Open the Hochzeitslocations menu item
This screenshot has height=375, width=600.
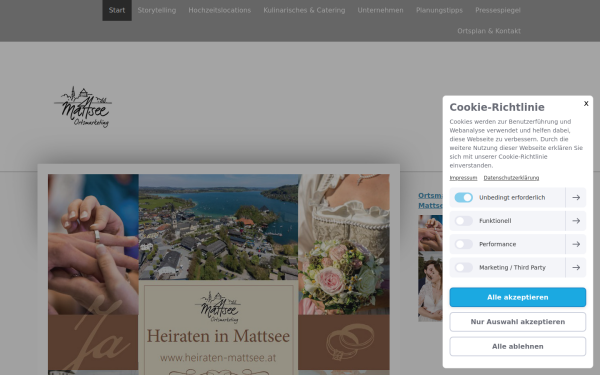click(x=220, y=10)
